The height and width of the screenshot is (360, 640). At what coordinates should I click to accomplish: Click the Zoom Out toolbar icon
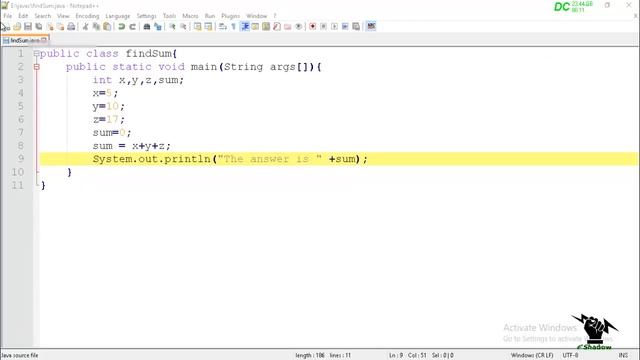click(183, 27)
